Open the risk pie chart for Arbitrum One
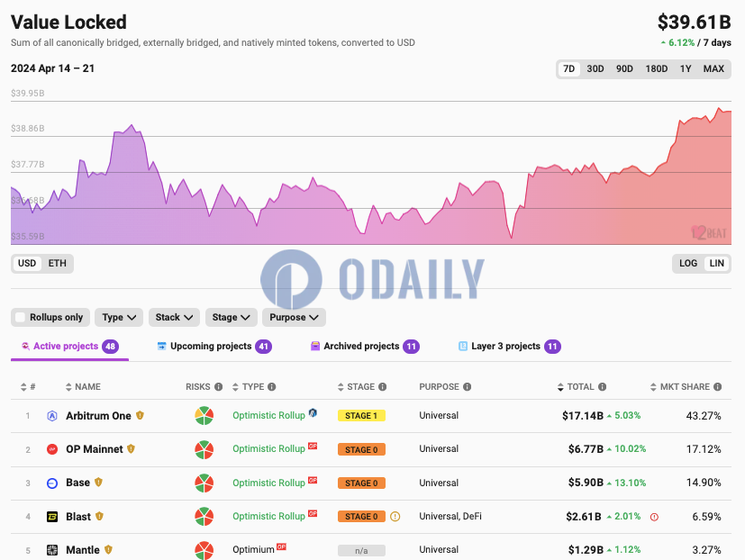 click(x=204, y=416)
